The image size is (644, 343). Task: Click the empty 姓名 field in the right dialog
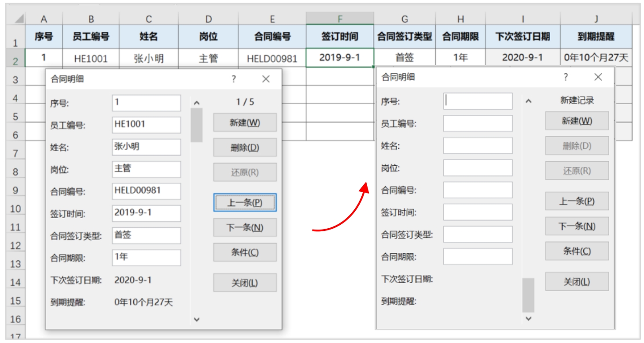(x=478, y=146)
